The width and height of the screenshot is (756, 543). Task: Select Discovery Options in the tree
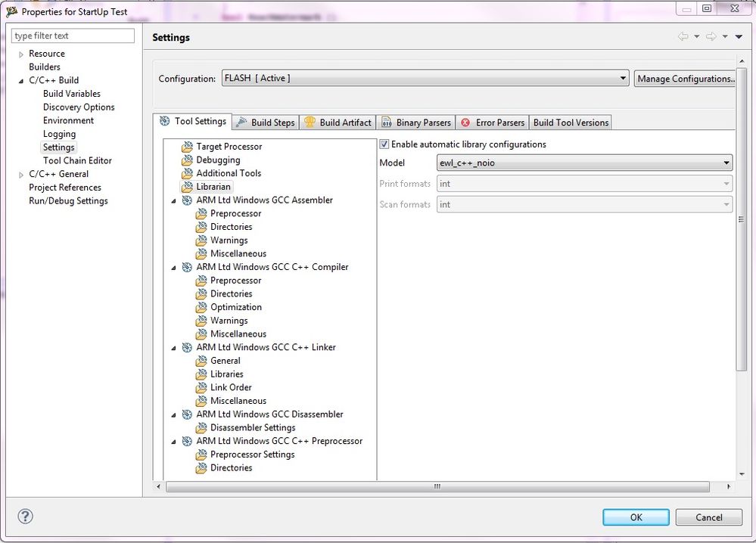(79, 107)
